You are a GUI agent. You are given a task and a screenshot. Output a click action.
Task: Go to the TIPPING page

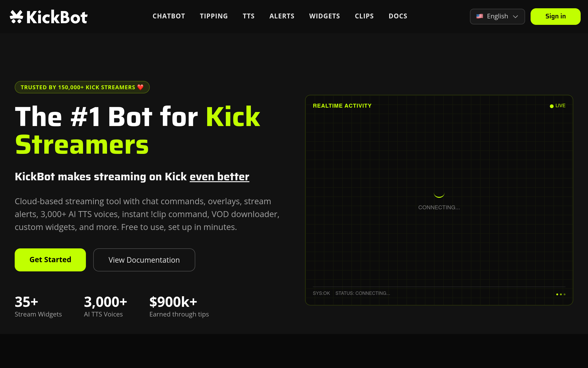pos(214,16)
